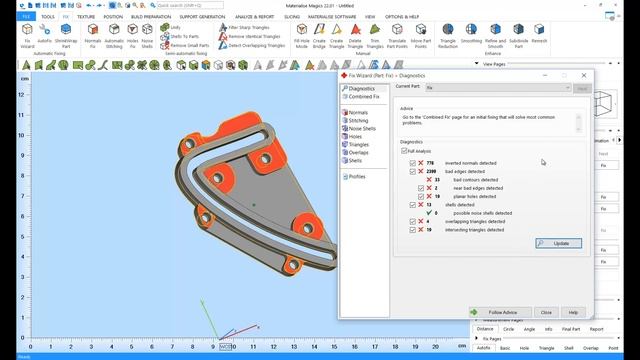
Task: Click the Follow Advice button
Action: pyautogui.click(x=500, y=312)
